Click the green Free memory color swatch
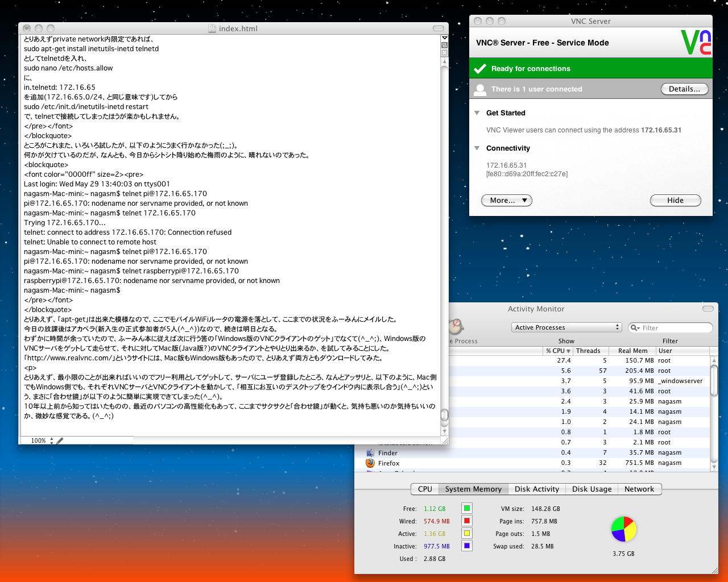Screen dimensions: 728x582 click(x=466, y=509)
